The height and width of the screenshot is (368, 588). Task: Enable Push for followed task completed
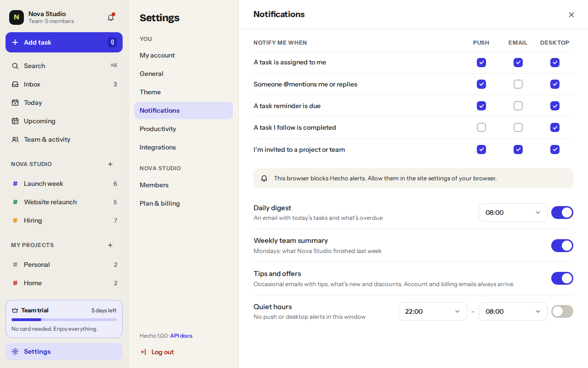point(481,127)
